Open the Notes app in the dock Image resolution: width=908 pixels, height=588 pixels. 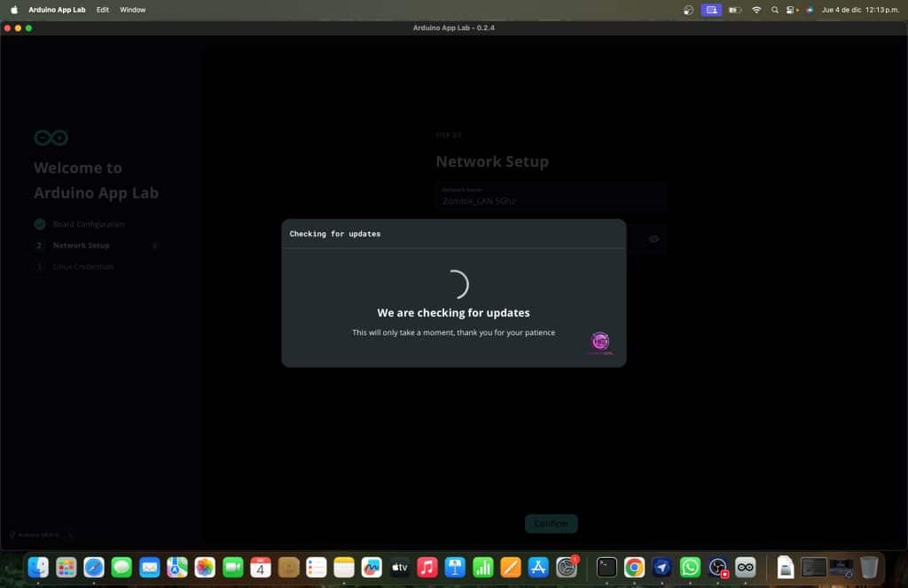(x=344, y=567)
